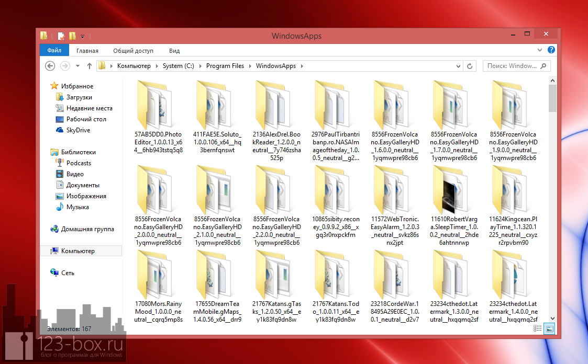The width and height of the screenshot is (588, 364).
Task: Switch to the Вид ribbon tab
Action: tap(174, 51)
